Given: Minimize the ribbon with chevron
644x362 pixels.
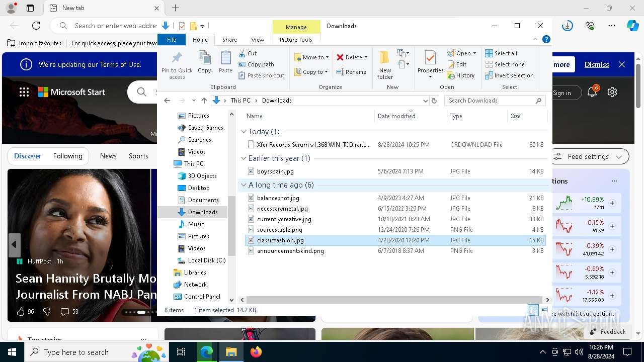Looking at the screenshot, I should click(x=535, y=39).
